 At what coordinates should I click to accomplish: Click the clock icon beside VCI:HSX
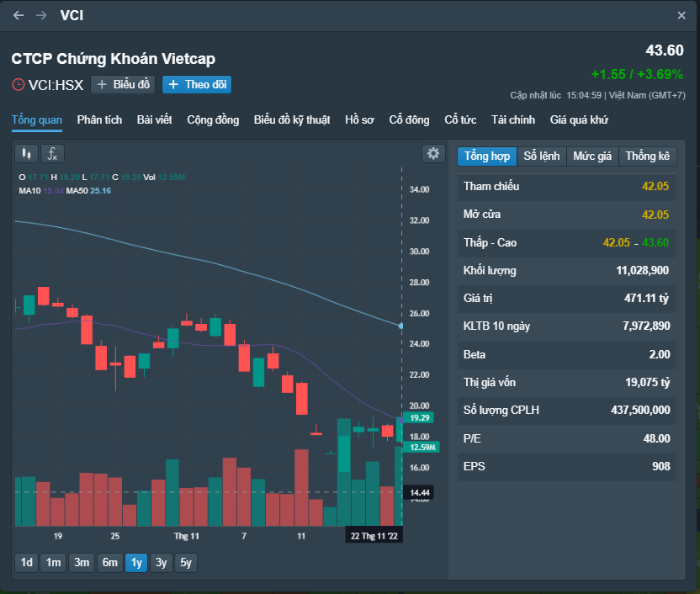coord(19,84)
